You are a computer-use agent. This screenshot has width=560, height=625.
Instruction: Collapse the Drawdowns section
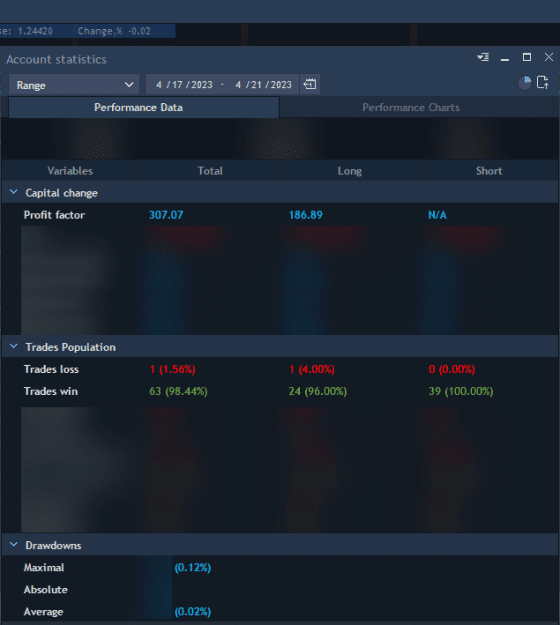click(x=14, y=545)
